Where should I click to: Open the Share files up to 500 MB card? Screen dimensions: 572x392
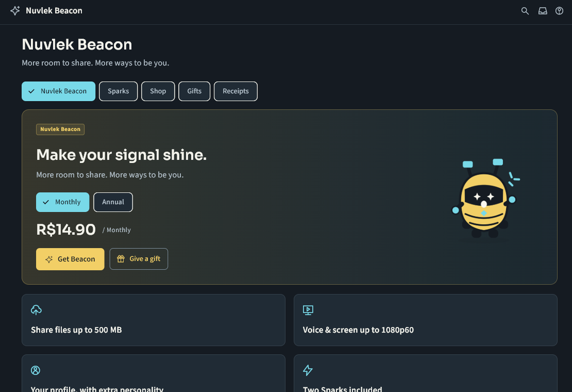(153, 320)
